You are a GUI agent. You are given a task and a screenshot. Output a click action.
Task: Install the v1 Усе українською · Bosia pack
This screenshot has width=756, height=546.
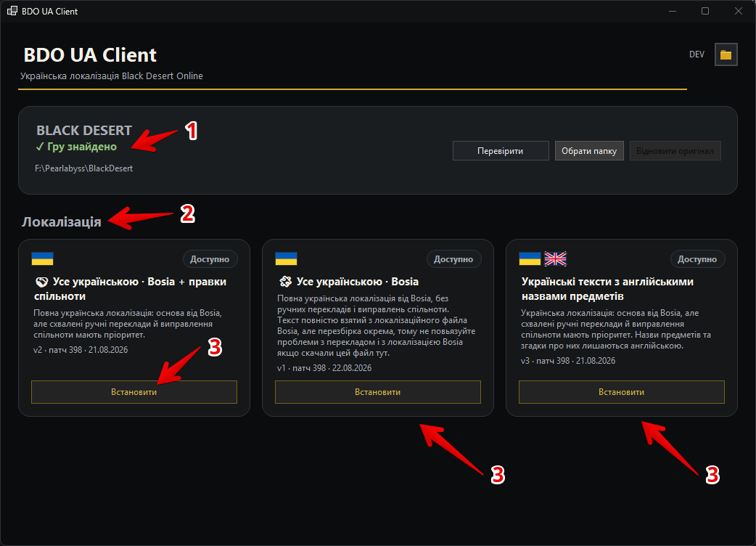point(377,392)
